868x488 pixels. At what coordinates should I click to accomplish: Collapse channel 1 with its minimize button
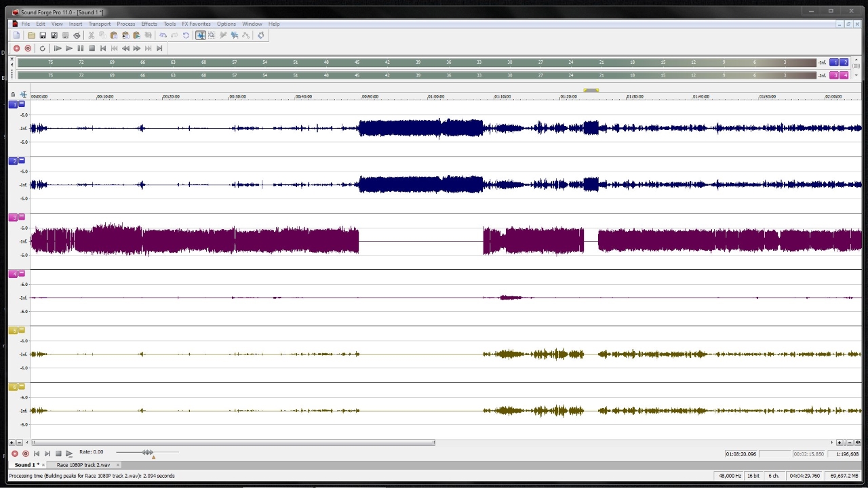tap(22, 104)
